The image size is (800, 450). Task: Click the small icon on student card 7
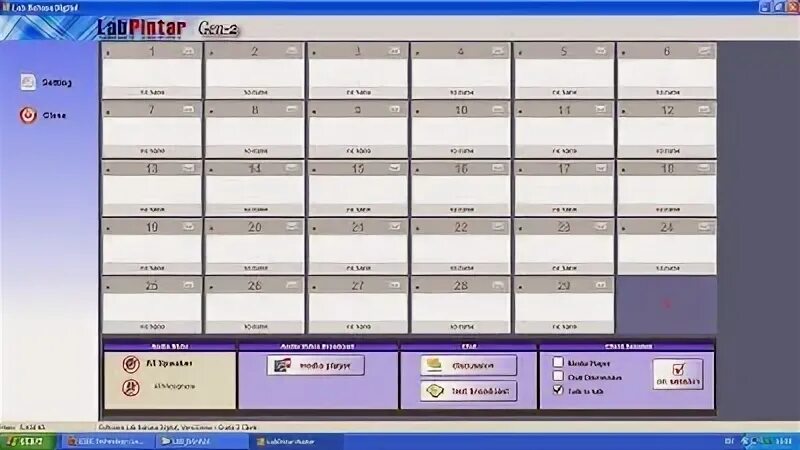coord(188,110)
